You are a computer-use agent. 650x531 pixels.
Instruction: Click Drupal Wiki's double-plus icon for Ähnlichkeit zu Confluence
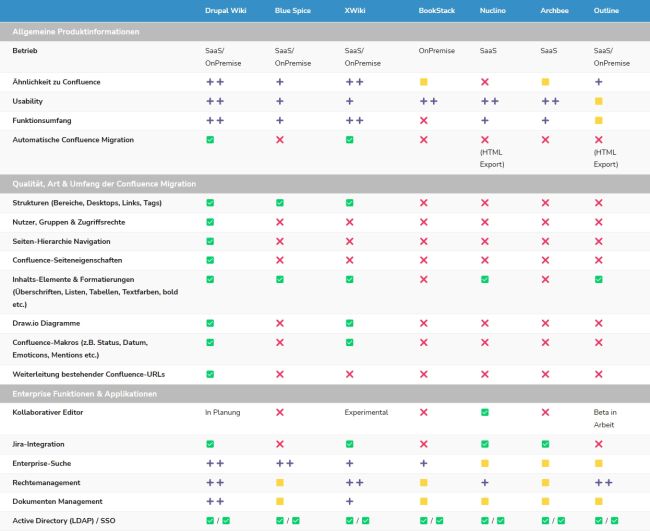215,82
